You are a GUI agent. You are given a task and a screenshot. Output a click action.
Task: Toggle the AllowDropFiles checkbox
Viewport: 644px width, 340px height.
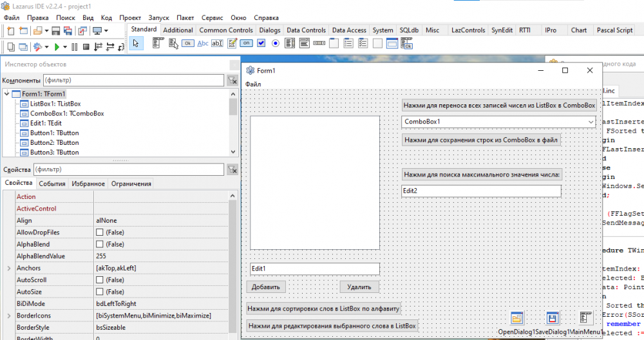click(x=100, y=232)
